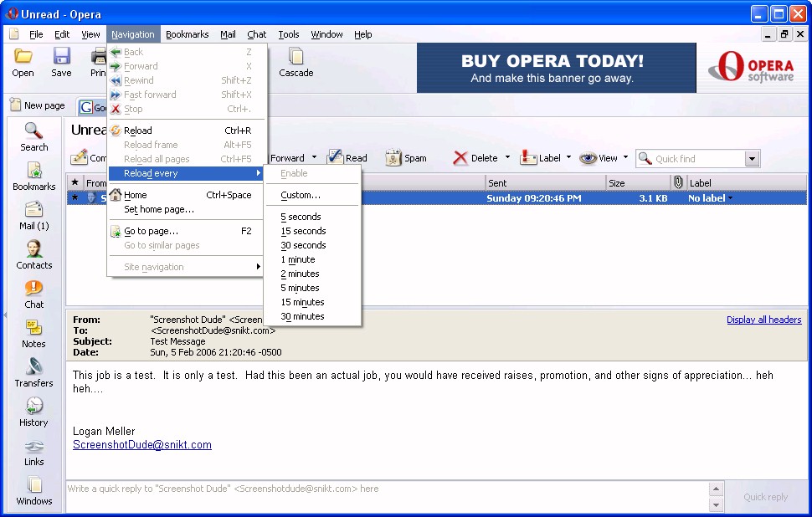Click Display all headers link
This screenshot has width=812, height=517.
763,320
